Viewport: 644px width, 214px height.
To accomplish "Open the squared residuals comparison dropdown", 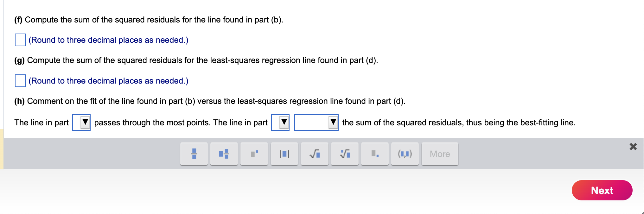I will coord(316,123).
